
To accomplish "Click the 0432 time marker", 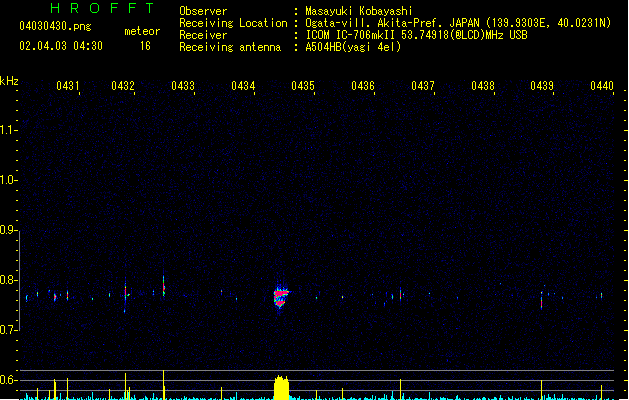I will (x=123, y=86).
